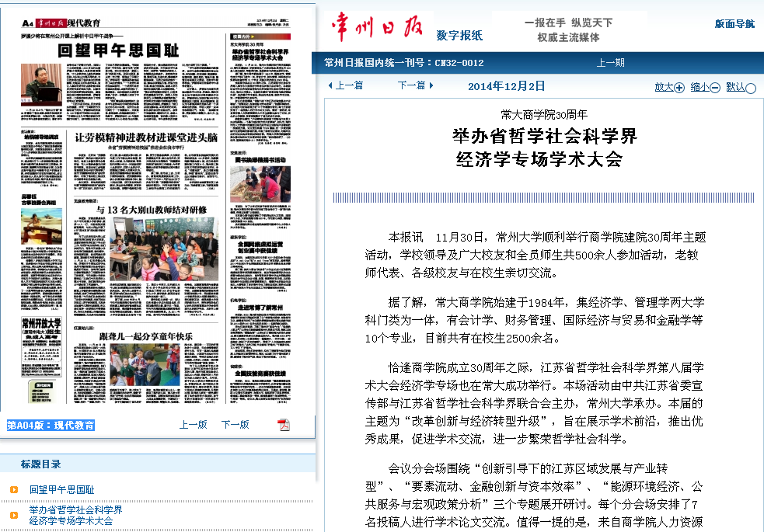Image resolution: width=764 pixels, height=532 pixels.
Task: Click the 缩小 zoom-out minus icon
Action: click(x=714, y=88)
